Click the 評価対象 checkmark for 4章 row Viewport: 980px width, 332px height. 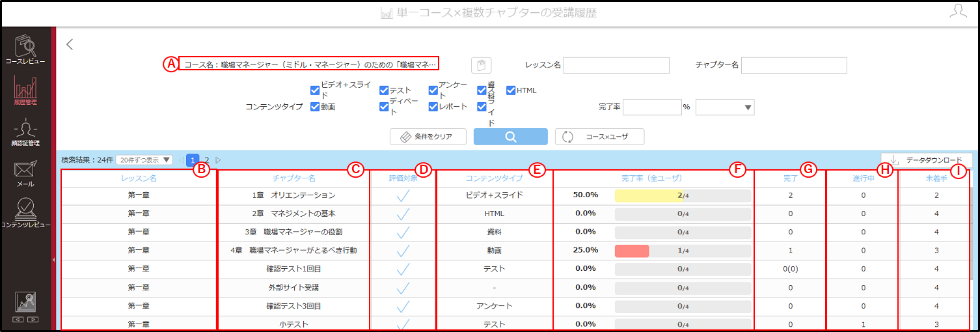[403, 250]
